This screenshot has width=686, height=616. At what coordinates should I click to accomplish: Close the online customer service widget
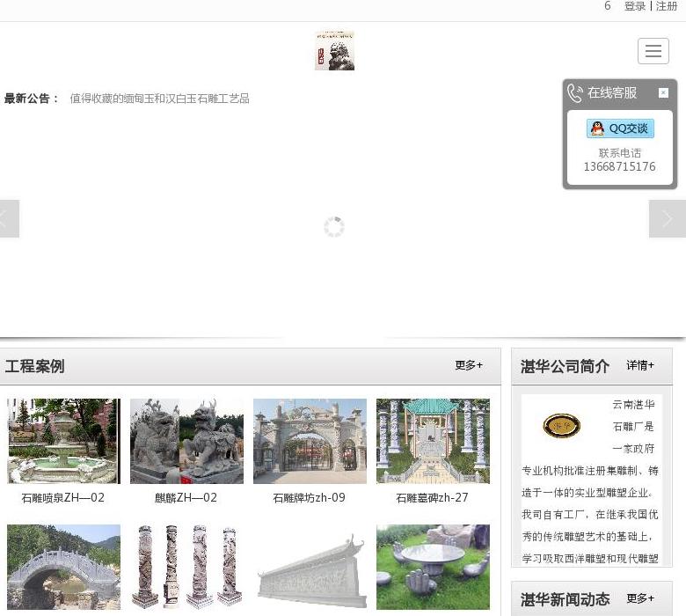coord(663,92)
